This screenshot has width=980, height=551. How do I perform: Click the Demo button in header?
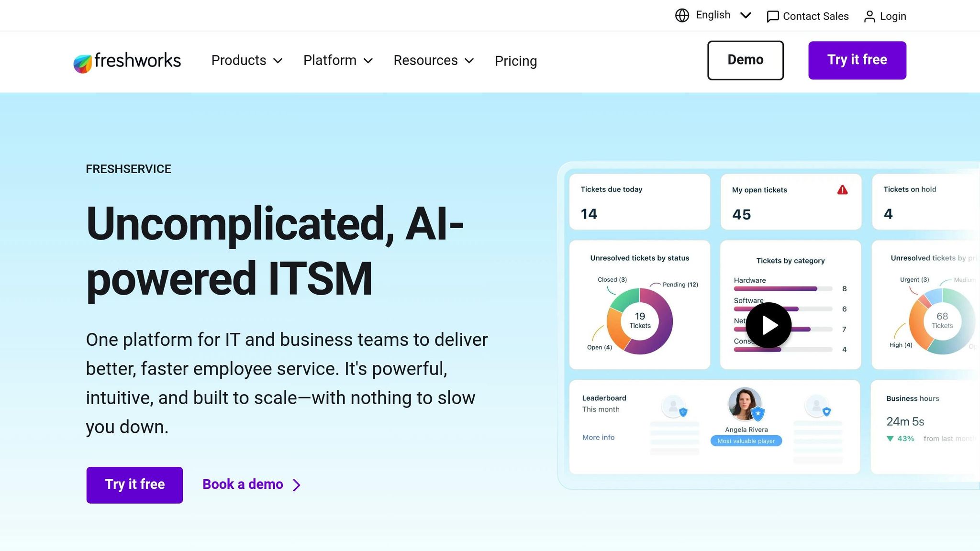745,60
